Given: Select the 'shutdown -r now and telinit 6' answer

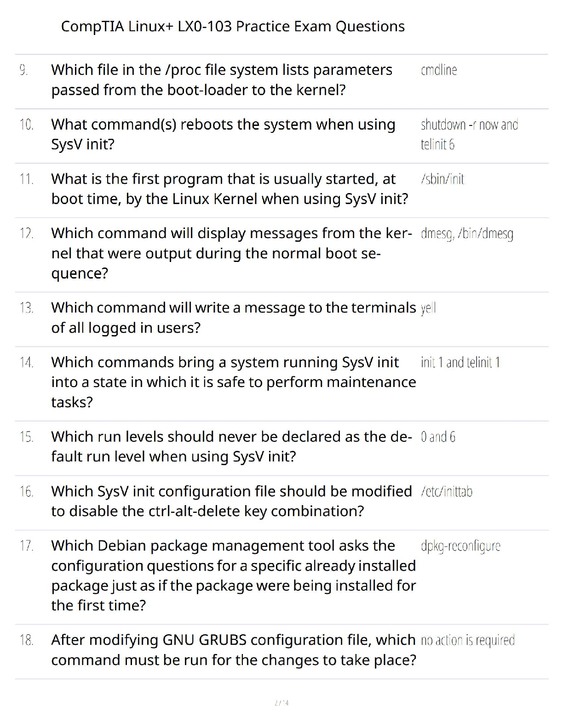Looking at the screenshot, I should (469, 134).
